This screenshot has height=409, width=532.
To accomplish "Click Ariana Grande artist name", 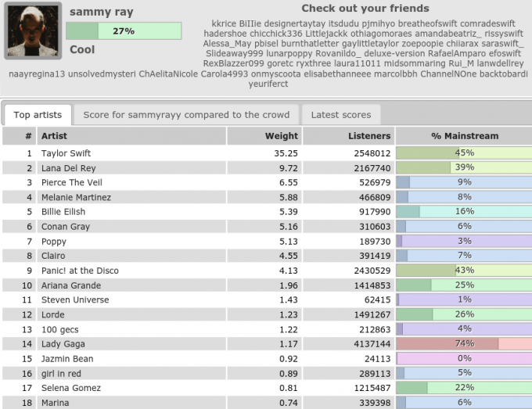I will click(71, 285).
